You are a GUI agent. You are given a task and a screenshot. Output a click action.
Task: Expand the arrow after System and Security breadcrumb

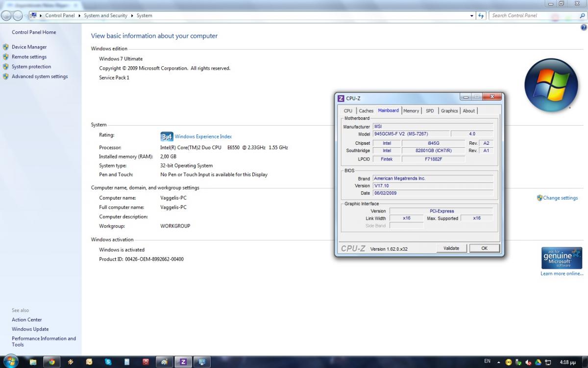pyautogui.click(x=132, y=16)
